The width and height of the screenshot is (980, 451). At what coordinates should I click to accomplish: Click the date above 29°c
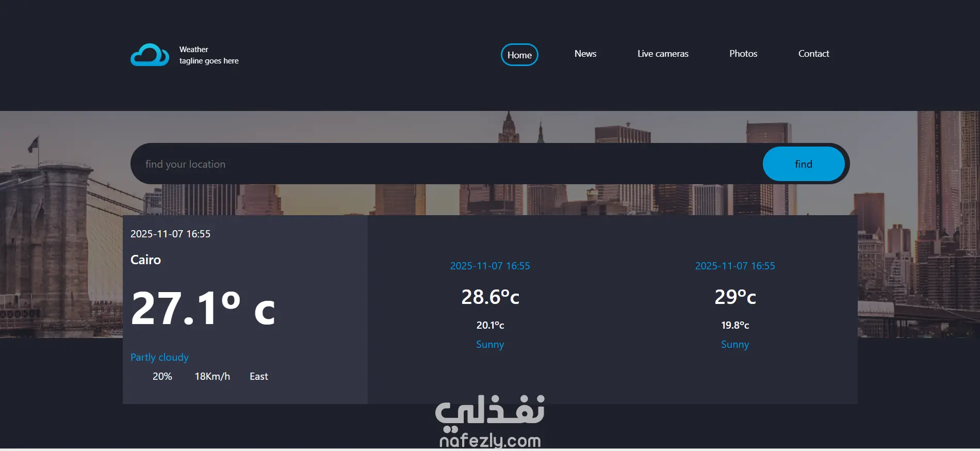pyautogui.click(x=735, y=266)
